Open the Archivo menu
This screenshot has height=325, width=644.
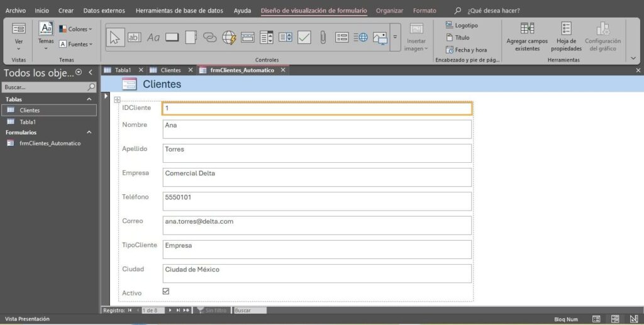click(x=16, y=11)
